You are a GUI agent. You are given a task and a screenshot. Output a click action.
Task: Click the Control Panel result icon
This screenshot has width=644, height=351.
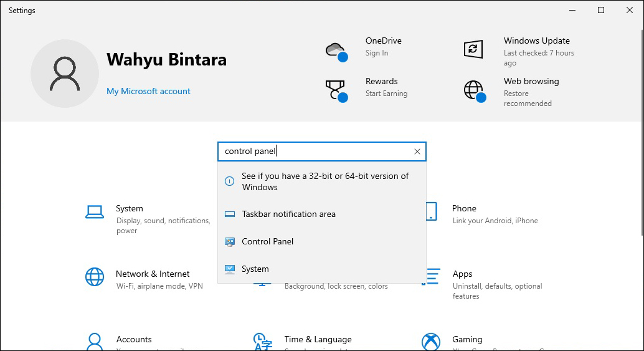pos(230,242)
